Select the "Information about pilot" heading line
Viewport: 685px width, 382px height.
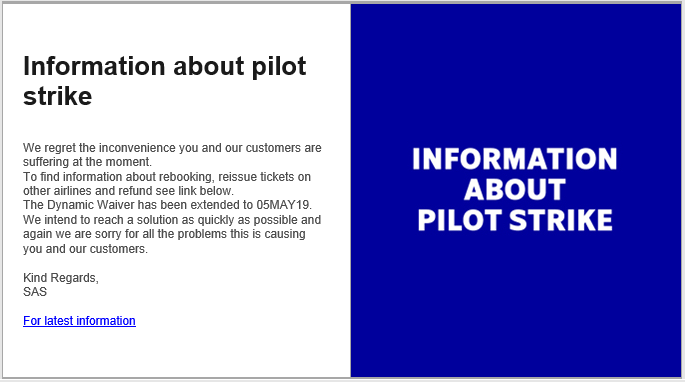[x=165, y=66]
